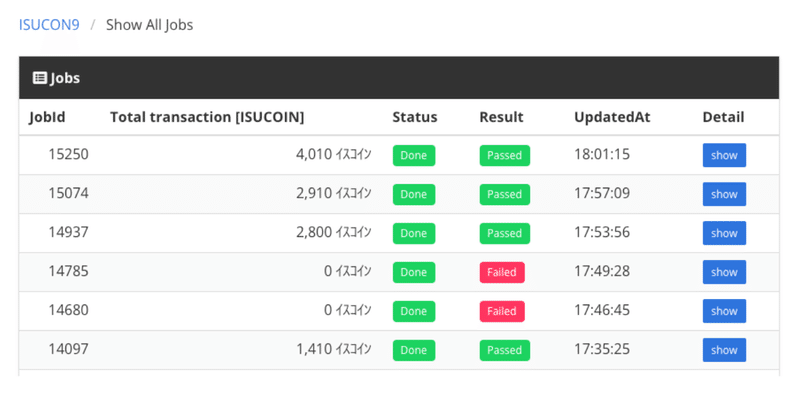The height and width of the screenshot is (419, 800).
Task: Select job ID 14937 cell
Action: (68, 232)
